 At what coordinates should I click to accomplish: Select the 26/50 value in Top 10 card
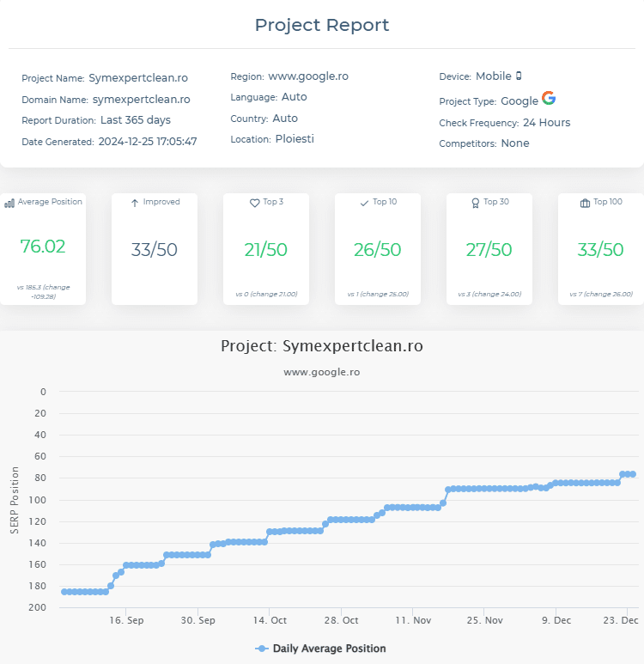pyautogui.click(x=377, y=250)
